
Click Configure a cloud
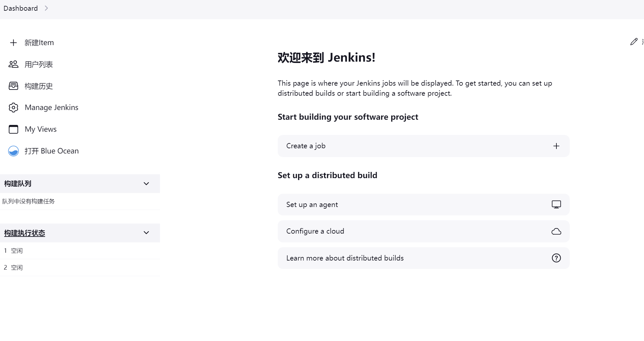pos(423,231)
